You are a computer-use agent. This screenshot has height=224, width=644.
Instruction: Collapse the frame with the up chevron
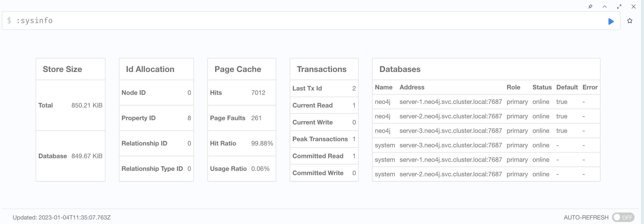click(605, 7)
